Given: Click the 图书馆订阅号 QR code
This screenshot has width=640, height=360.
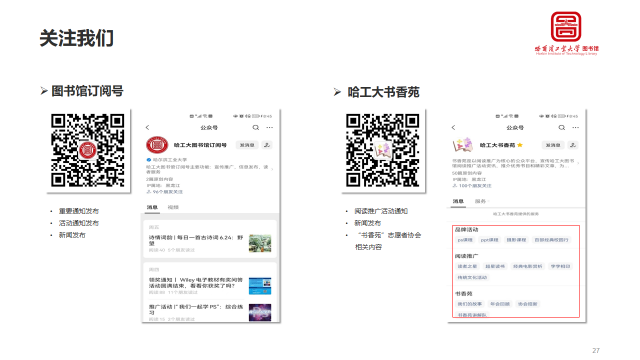Looking at the screenshot, I should 88,150.
